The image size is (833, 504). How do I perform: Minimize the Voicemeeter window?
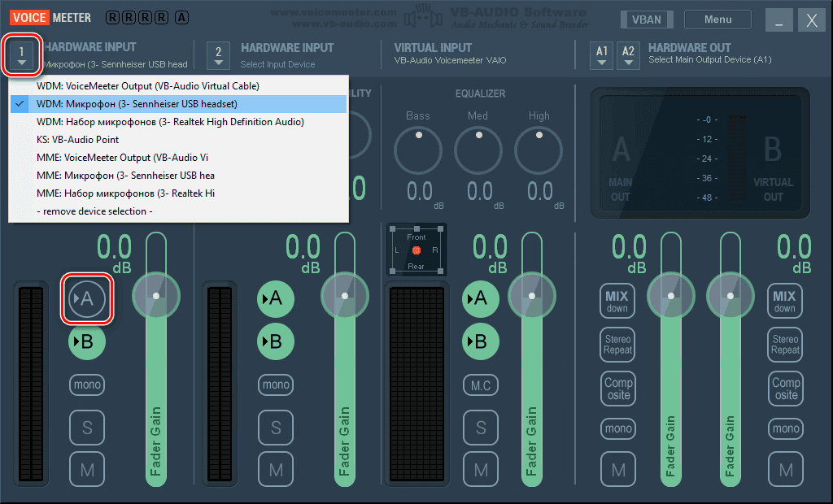778,20
